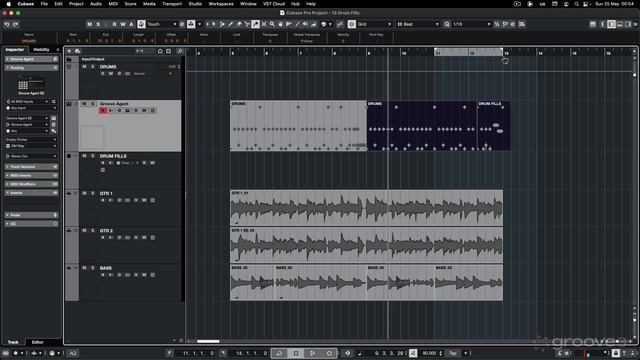This screenshot has height=360, width=640.
Task: Open the Workspaces menu
Action: pyautogui.click(x=221, y=4)
